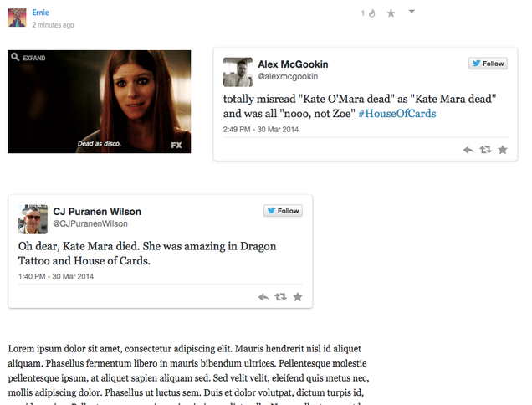This screenshot has height=405, width=532.
Task: Open CJ Puranen Wilson's name link
Action: (97, 212)
